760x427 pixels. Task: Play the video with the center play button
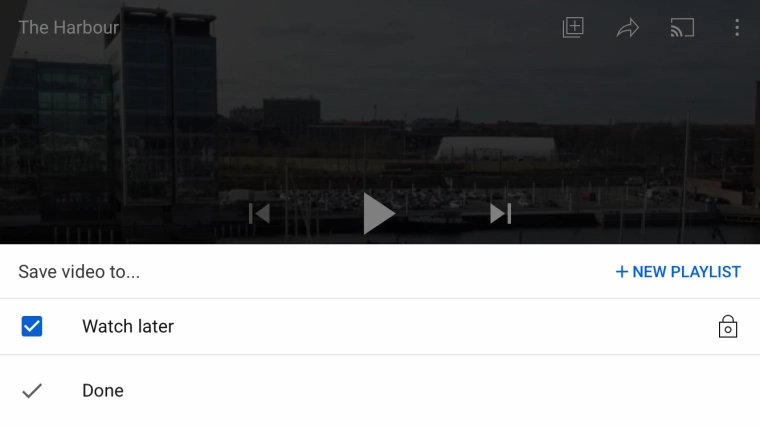[379, 214]
